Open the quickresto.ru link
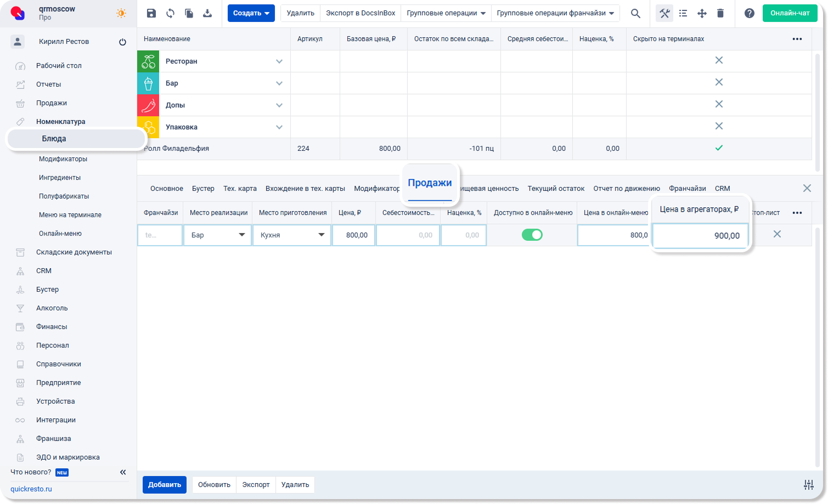Viewport: 828px width, 504px height. [x=31, y=489]
